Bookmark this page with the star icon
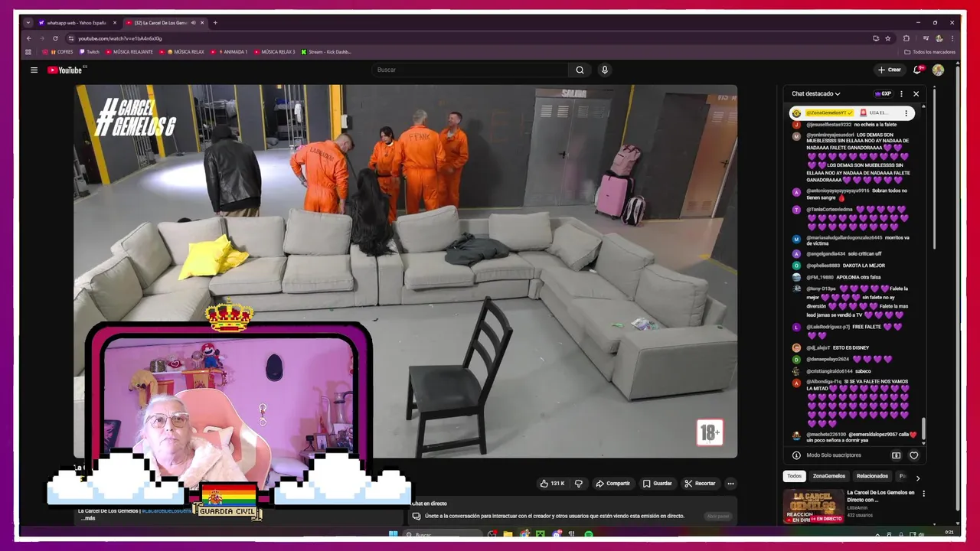980x551 pixels. pos(888,38)
